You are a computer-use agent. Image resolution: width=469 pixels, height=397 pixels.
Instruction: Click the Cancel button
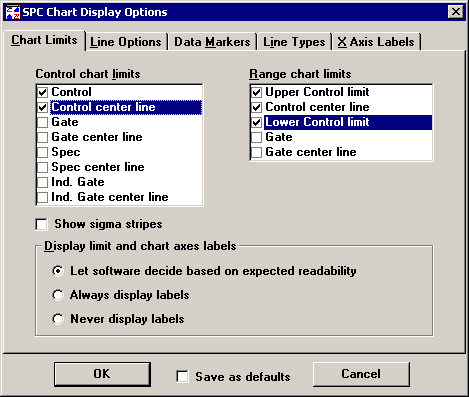click(361, 374)
